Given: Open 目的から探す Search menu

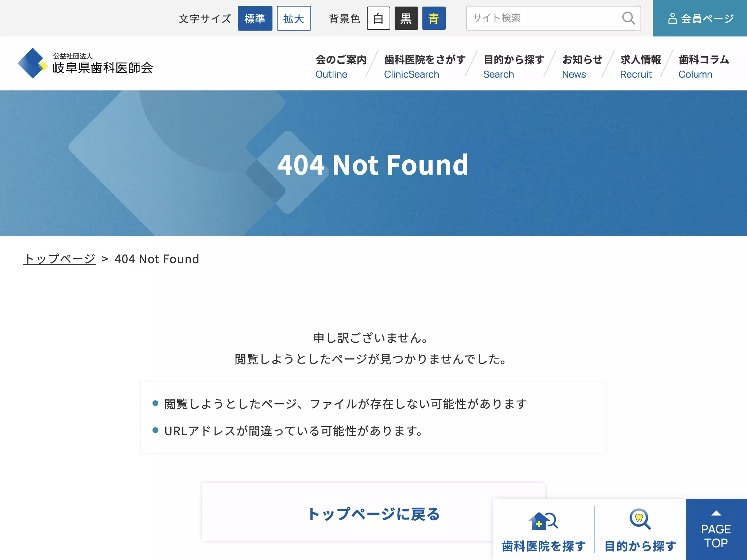Looking at the screenshot, I should [514, 67].
